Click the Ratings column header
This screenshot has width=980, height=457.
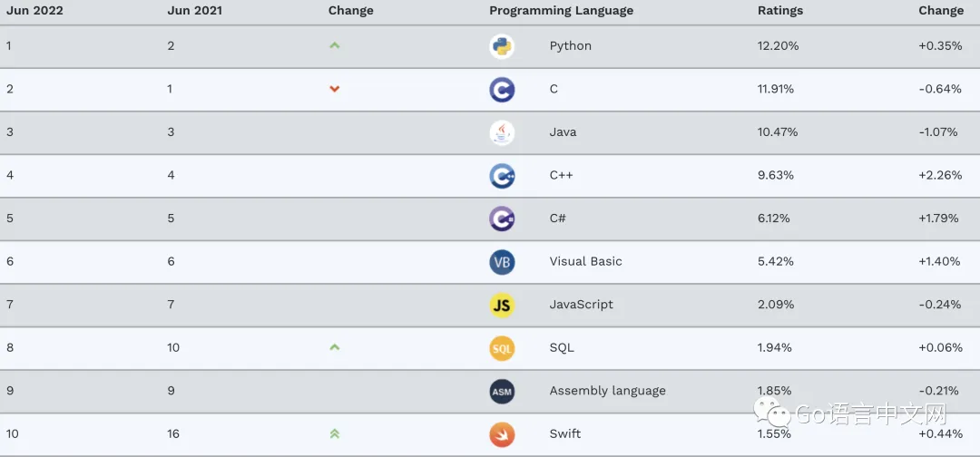click(x=779, y=11)
